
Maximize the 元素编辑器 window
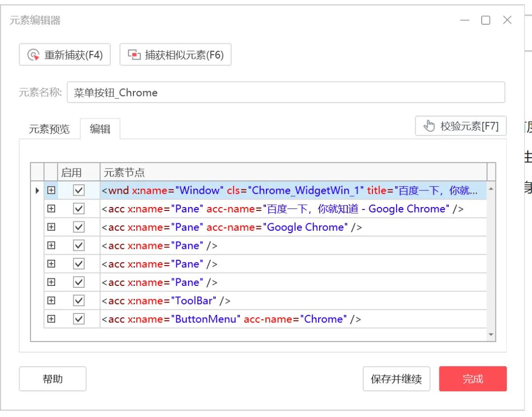tap(486, 20)
